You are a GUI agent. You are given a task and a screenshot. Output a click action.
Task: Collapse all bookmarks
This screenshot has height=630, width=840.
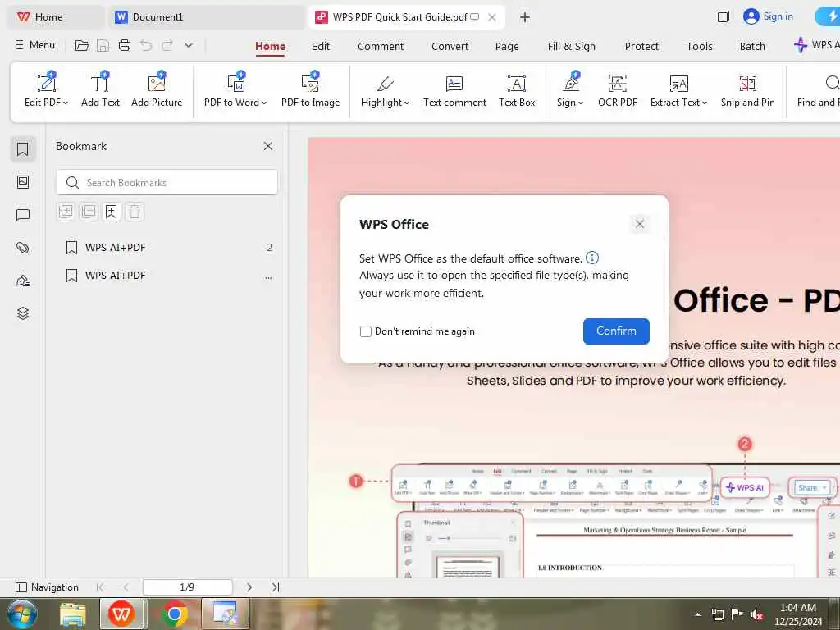pos(89,212)
